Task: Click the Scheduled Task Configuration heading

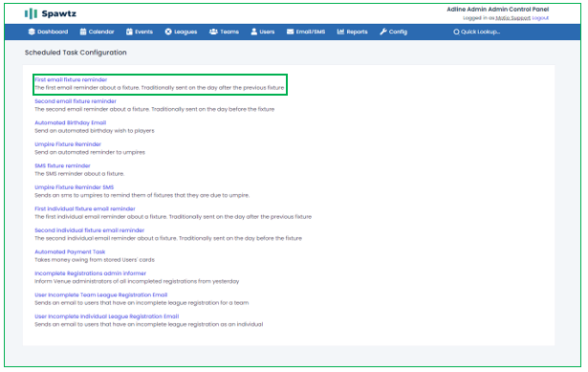Action: (x=76, y=53)
